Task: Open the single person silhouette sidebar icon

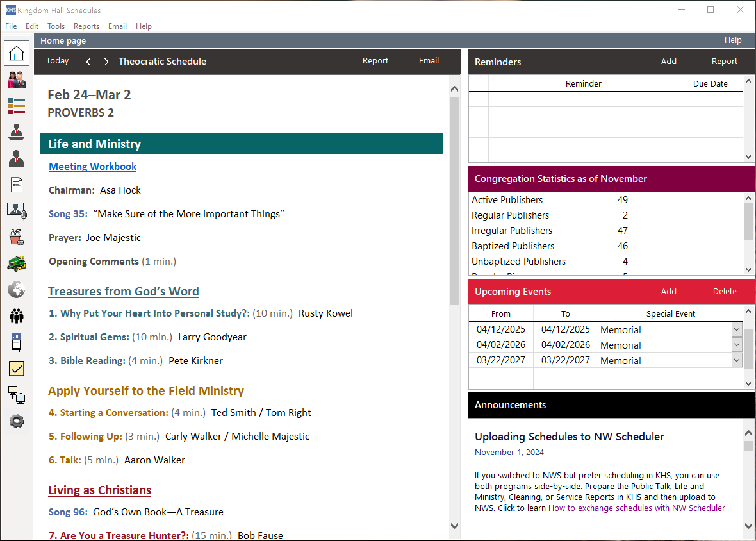Action: click(17, 159)
